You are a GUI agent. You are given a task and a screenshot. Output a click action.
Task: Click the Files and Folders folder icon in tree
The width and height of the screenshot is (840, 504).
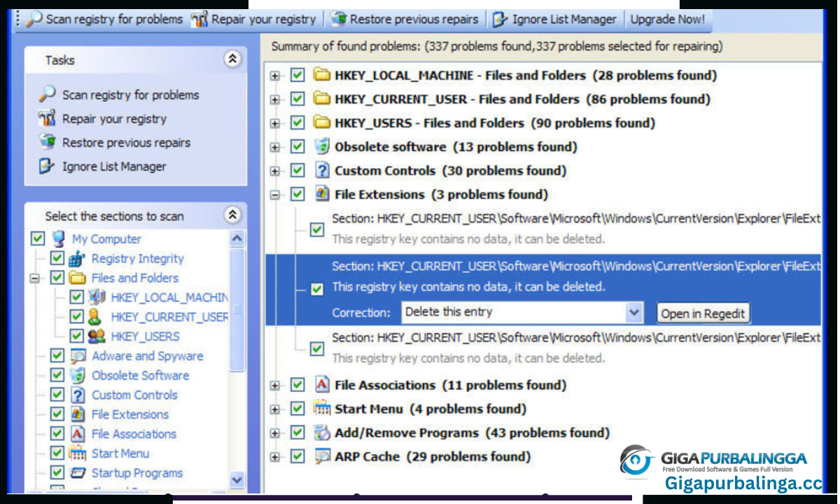click(x=78, y=278)
